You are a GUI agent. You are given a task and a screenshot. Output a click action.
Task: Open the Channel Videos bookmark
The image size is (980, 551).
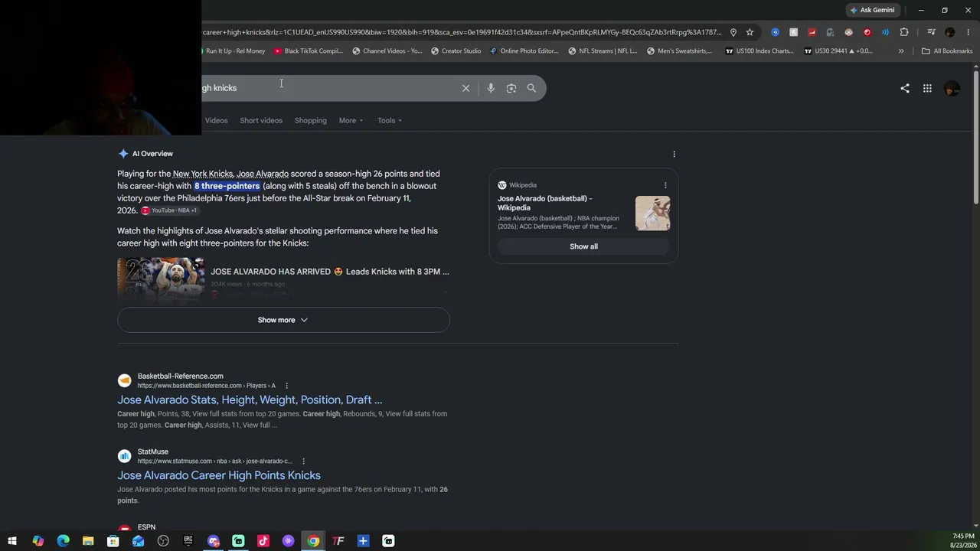[x=387, y=51]
